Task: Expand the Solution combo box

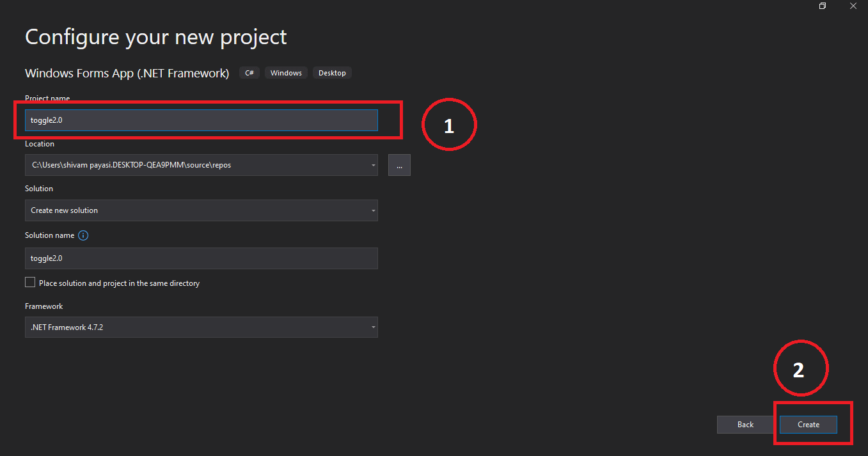Action: click(x=373, y=210)
